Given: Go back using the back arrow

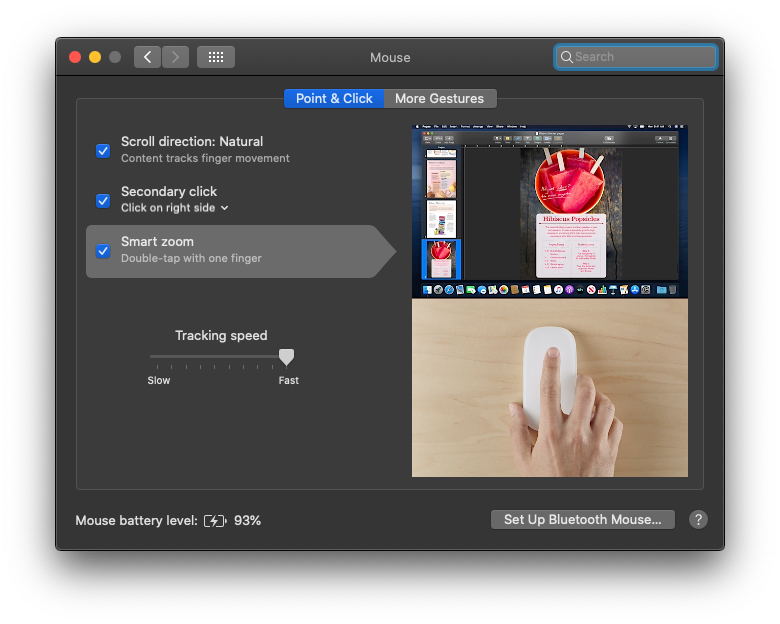Looking at the screenshot, I should click(147, 57).
